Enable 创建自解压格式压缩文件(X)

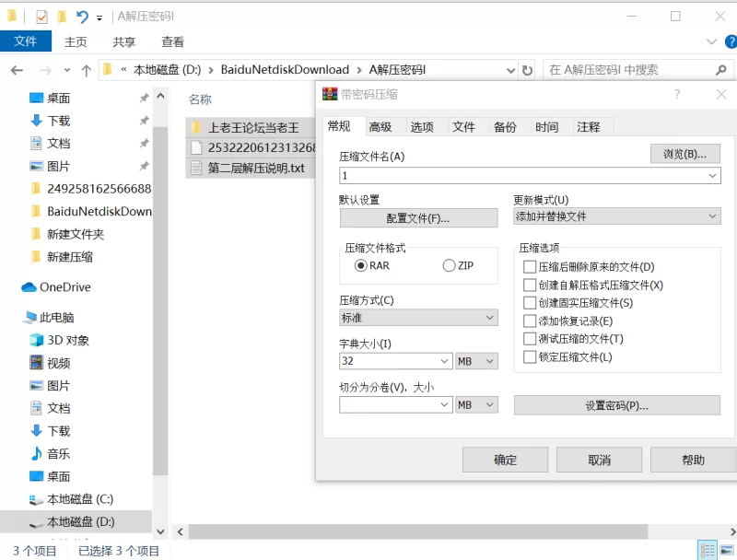point(530,286)
